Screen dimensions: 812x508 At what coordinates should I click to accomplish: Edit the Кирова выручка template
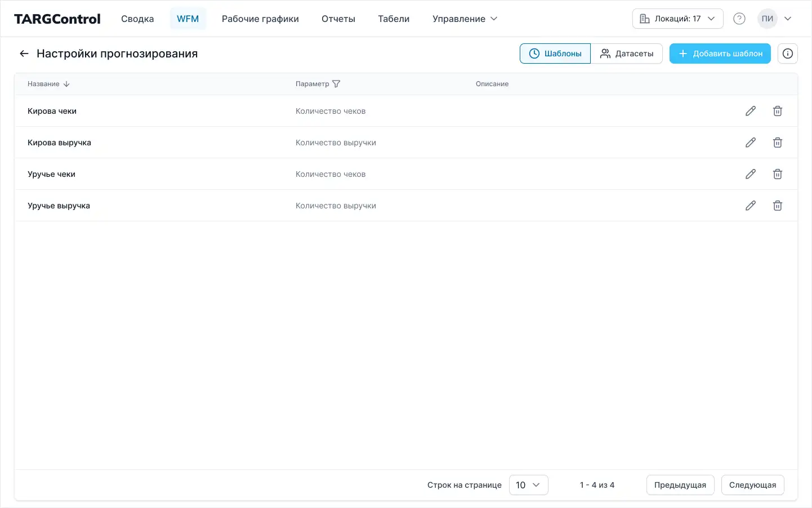click(x=751, y=142)
